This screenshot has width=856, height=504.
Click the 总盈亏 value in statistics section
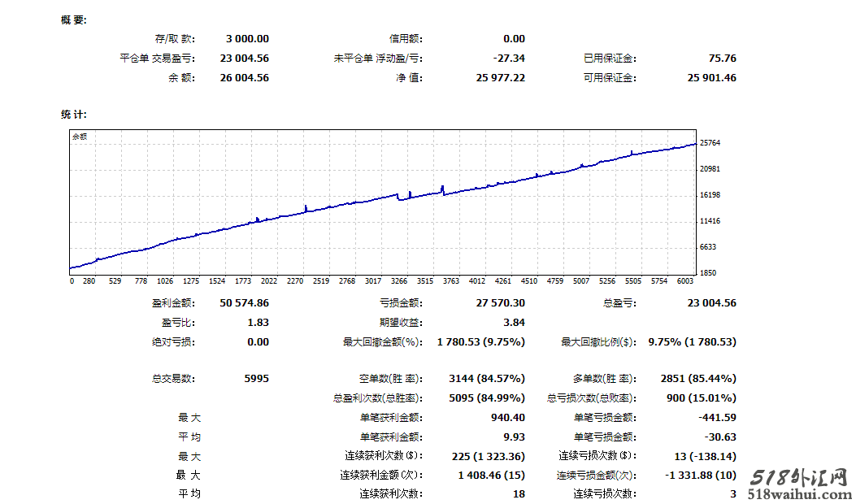[x=711, y=302]
